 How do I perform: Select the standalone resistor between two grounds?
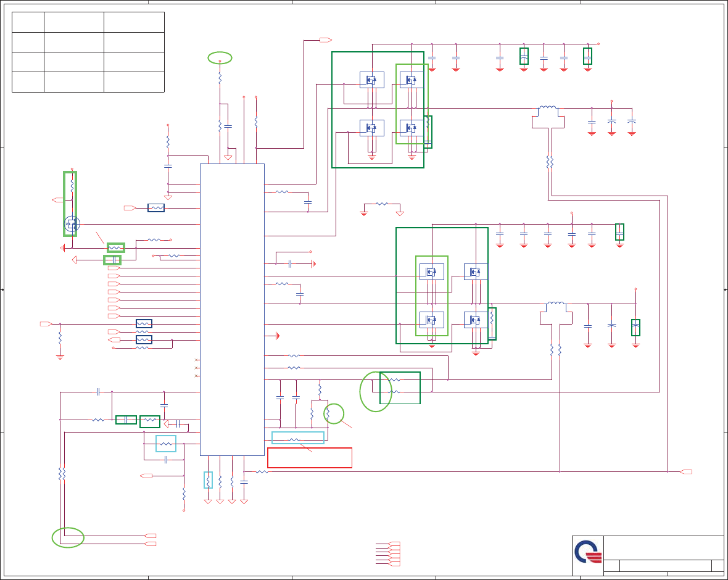(x=382, y=204)
